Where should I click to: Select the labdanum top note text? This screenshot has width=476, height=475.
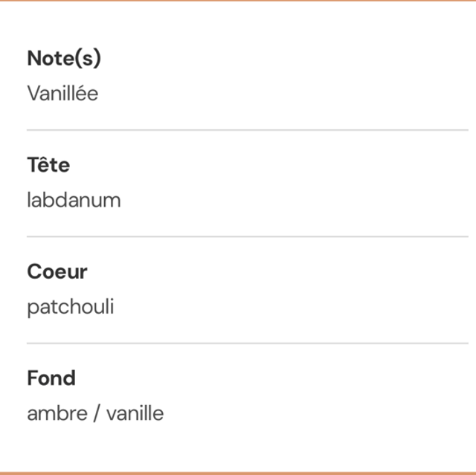click(74, 200)
